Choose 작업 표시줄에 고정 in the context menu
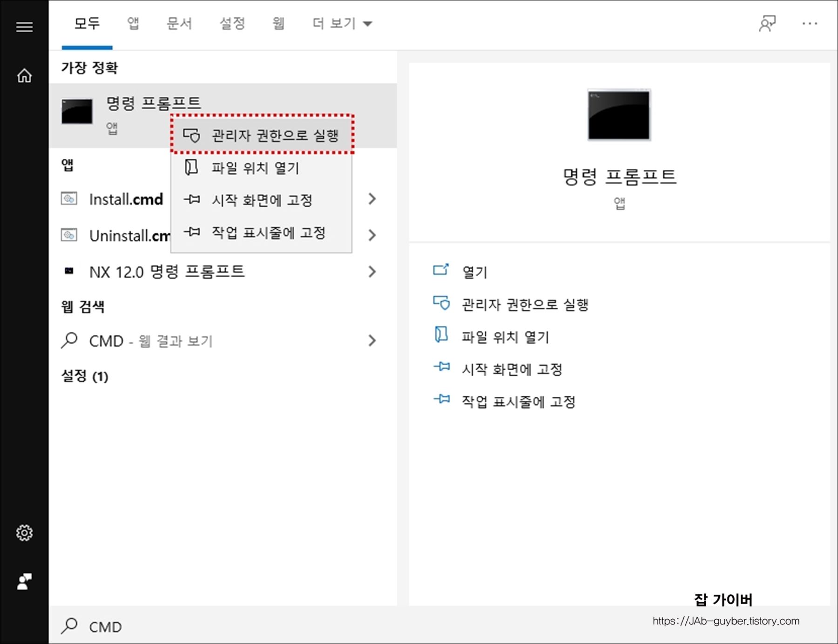 click(x=262, y=232)
